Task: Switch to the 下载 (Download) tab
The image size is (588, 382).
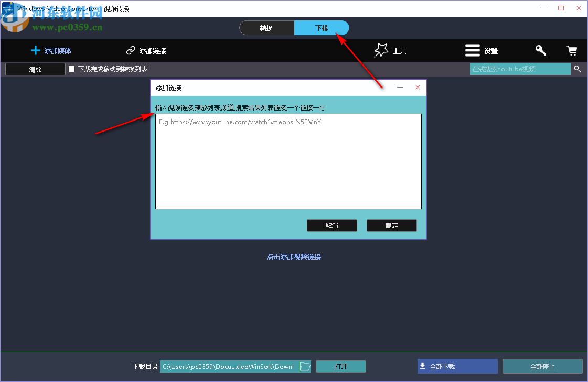Action: coord(322,27)
